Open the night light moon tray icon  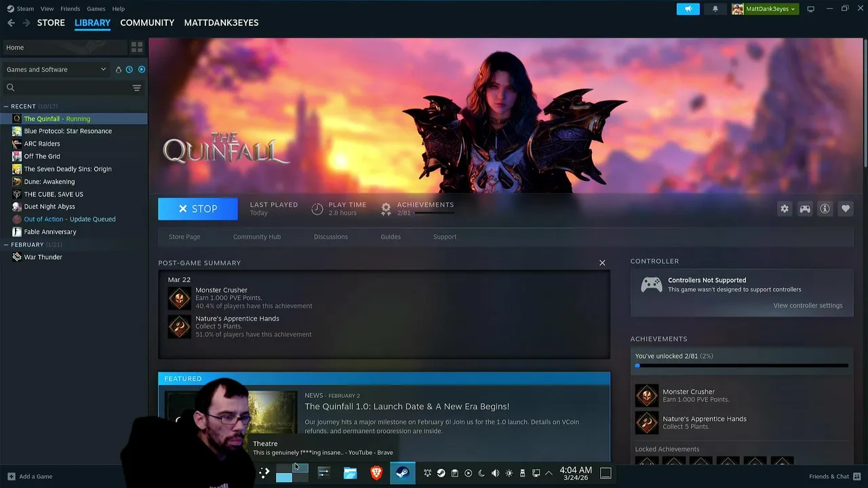coord(481,473)
